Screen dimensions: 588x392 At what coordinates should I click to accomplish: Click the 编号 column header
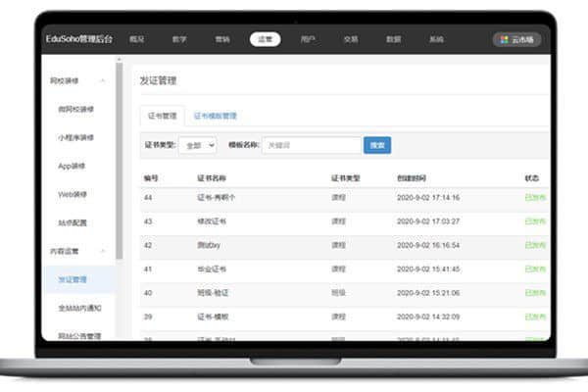pyautogui.click(x=151, y=178)
